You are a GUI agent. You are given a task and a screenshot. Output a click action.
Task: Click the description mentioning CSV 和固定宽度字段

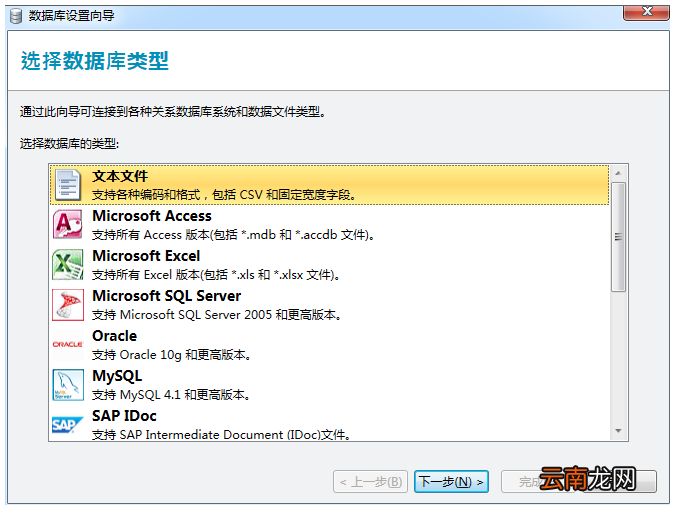click(x=224, y=195)
